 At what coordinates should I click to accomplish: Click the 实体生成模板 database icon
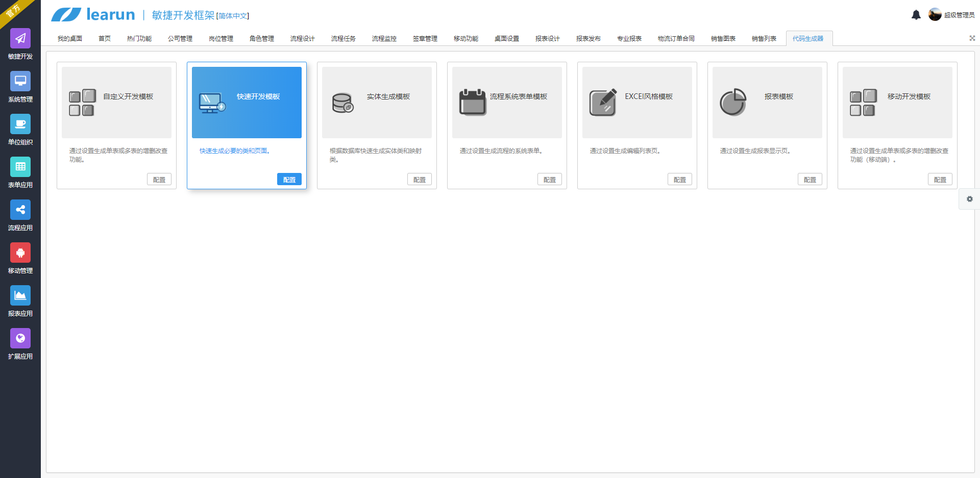(x=342, y=103)
